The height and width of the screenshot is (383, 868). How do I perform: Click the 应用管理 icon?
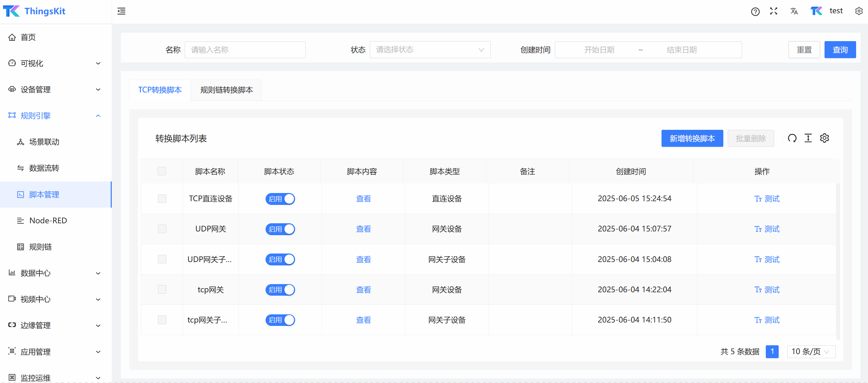(12, 351)
